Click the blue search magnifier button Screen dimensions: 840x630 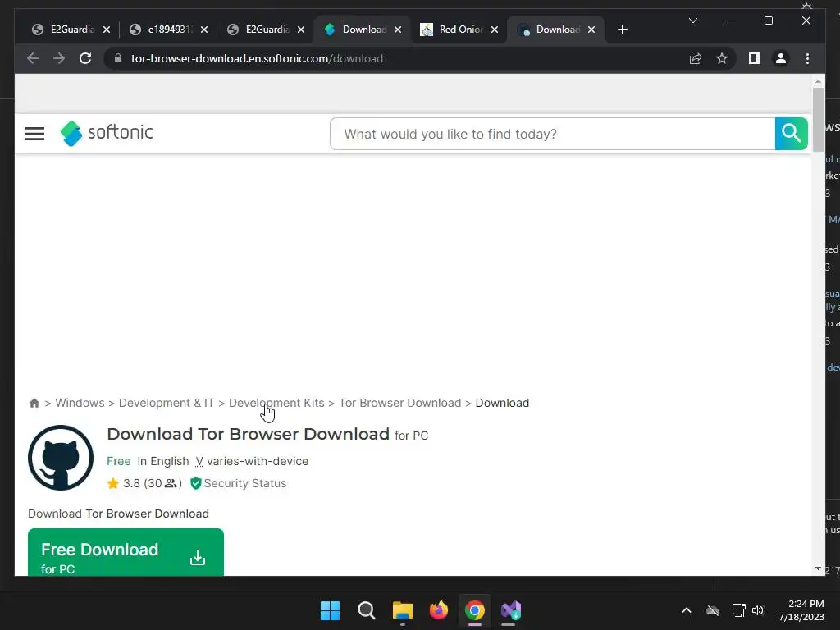tap(791, 134)
